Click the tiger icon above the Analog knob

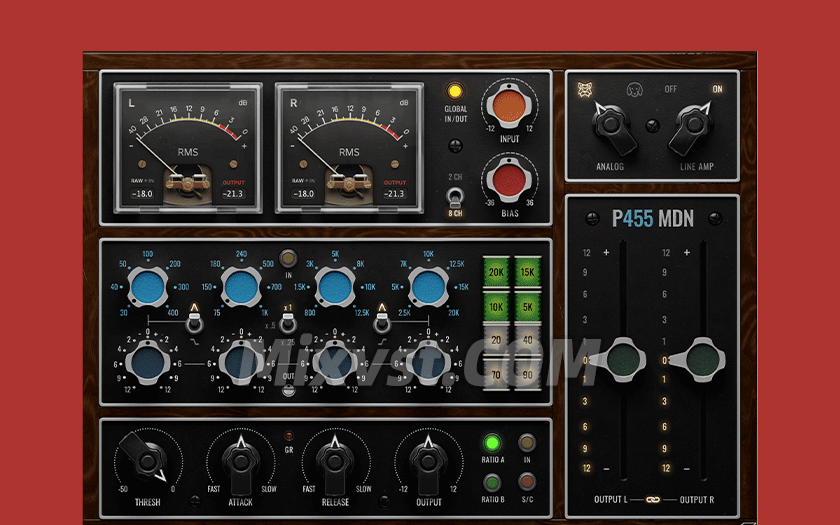tap(586, 89)
